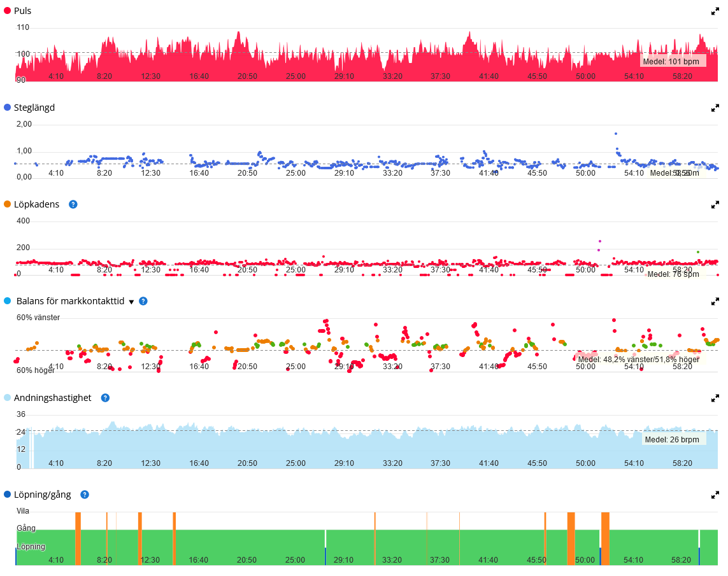Click the 33:20 tick in Steglängd chart
This screenshot has width=728, height=576.
click(x=393, y=173)
